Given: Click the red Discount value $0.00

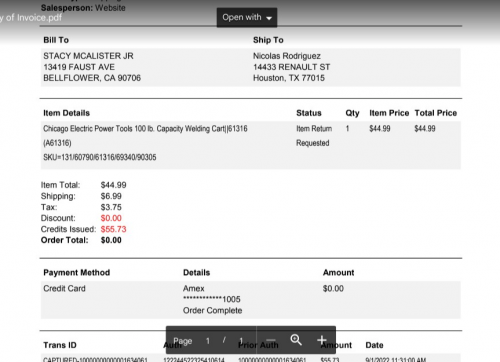Looking at the screenshot, I should pyautogui.click(x=111, y=218).
